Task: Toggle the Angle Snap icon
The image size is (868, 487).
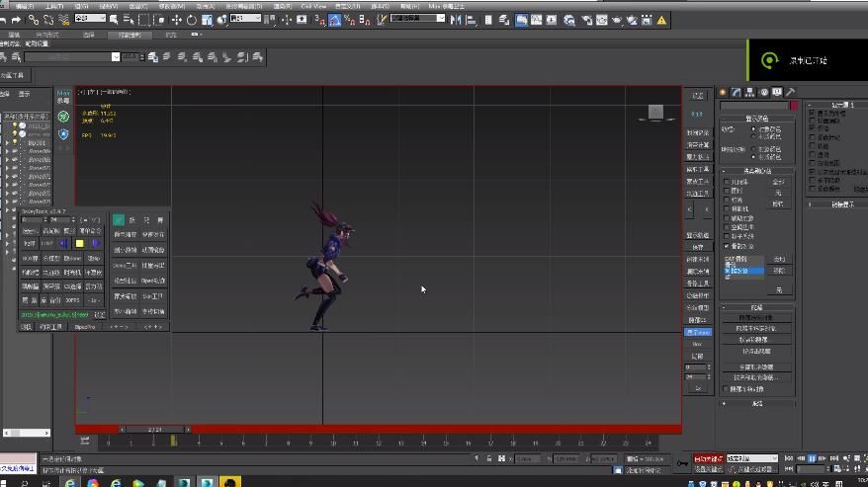Action: 334,20
